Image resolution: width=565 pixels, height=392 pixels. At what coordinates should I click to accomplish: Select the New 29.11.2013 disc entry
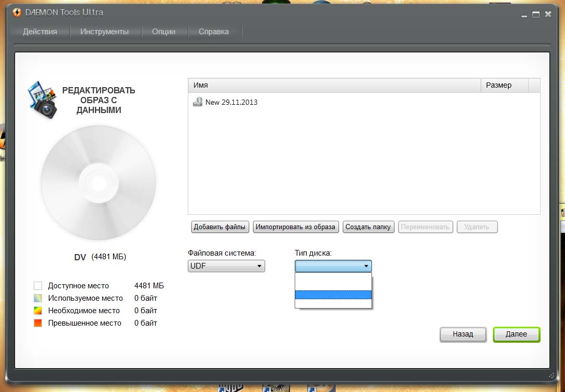pos(231,102)
